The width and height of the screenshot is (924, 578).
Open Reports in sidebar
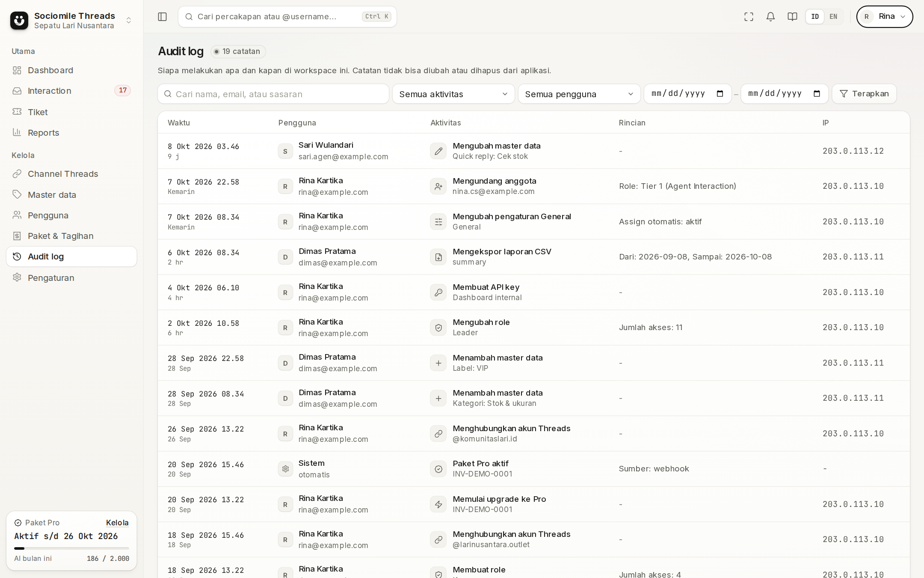click(x=71, y=133)
